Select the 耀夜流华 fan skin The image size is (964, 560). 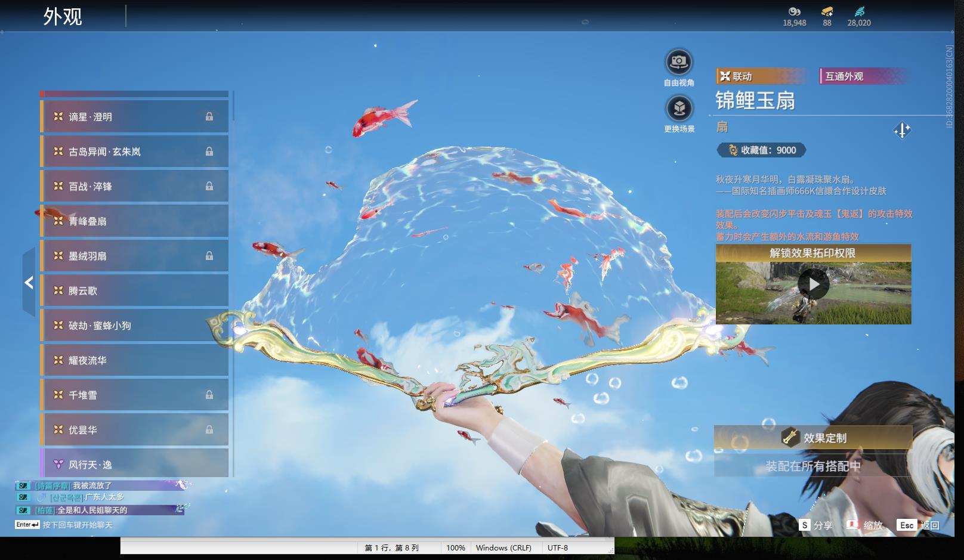pyautogui.click(x=134, y=360)
